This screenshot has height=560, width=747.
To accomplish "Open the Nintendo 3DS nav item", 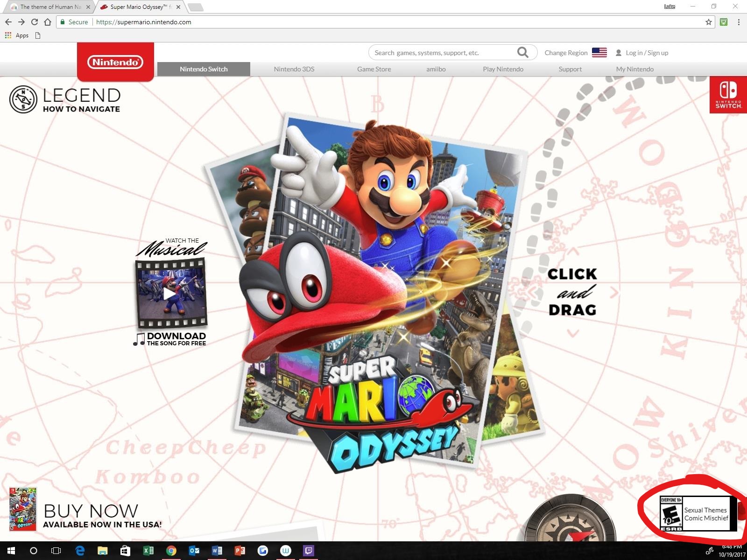I will click(x=294, y=69).
